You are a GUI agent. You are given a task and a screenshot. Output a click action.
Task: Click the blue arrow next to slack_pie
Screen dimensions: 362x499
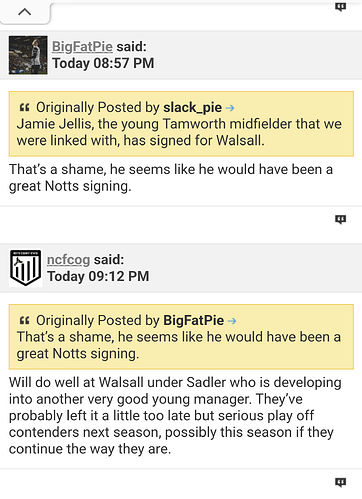tap(230, 108)
